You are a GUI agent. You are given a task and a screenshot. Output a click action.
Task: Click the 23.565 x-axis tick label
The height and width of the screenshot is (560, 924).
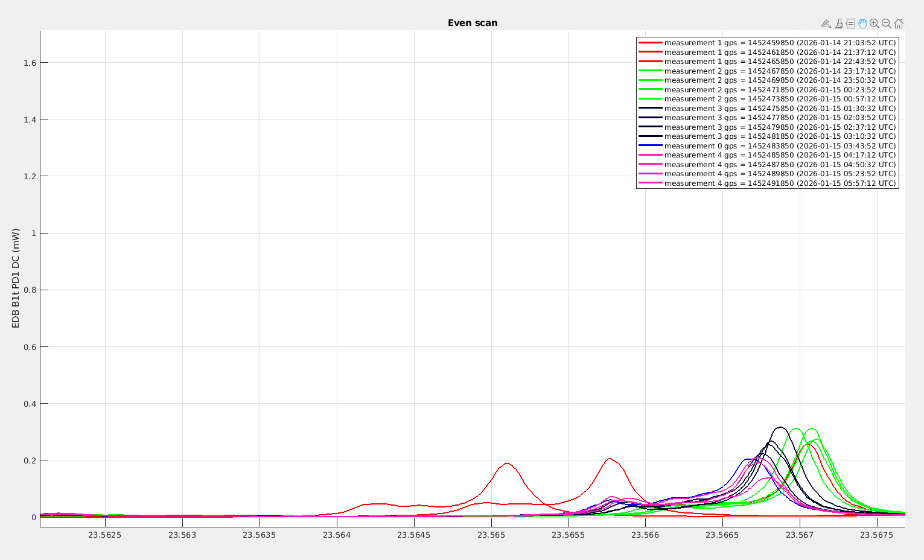491,535
